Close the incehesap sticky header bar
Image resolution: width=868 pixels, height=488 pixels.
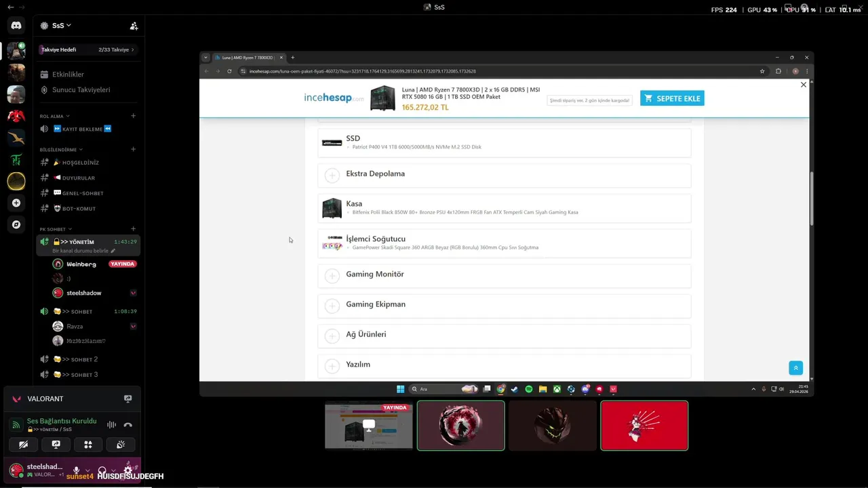[804, 85]
